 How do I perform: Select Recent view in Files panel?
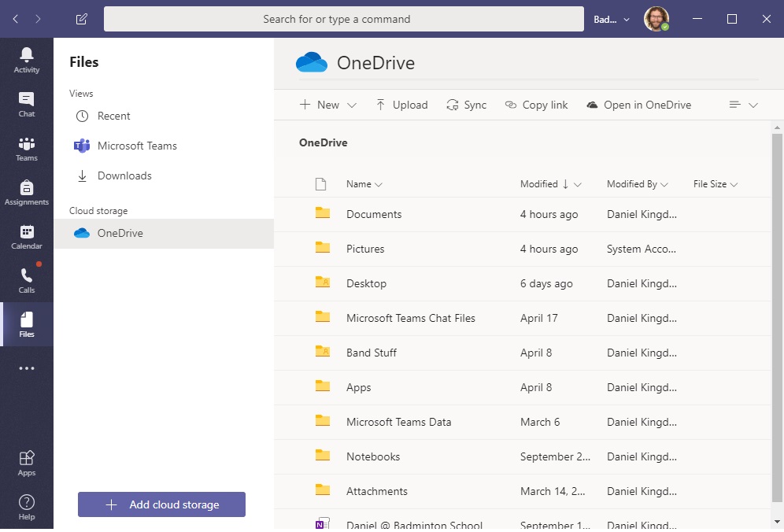(x=113, y=116)
